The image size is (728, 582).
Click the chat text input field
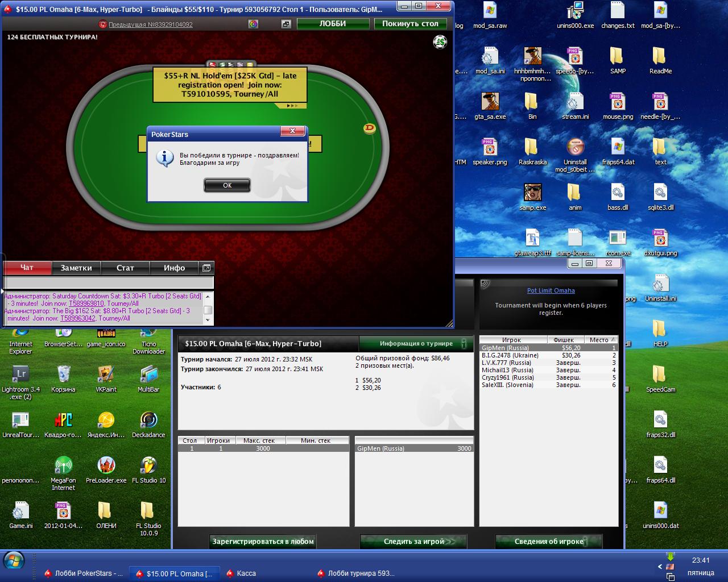(108, 282)
